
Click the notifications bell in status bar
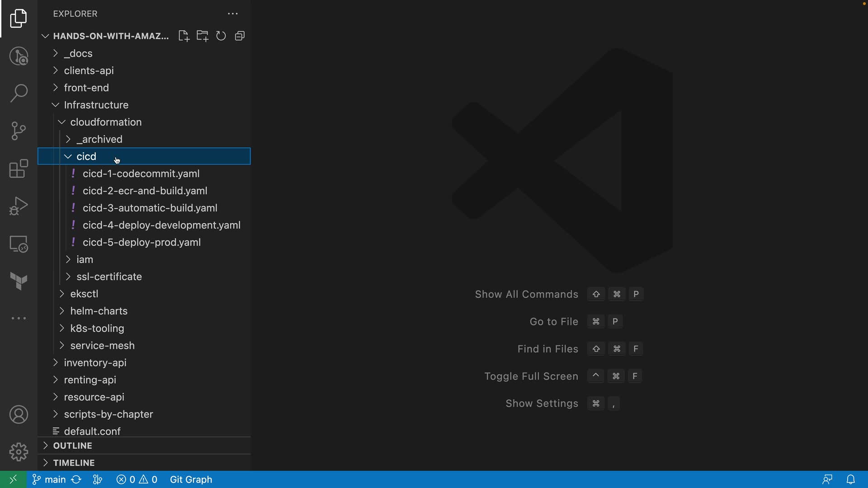[850, 479]
